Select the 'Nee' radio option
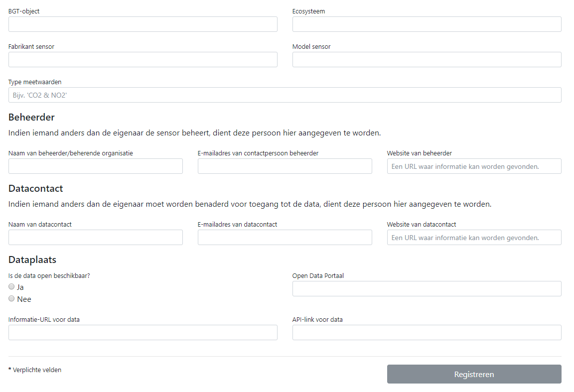Image resolution: width=574 pixels, height=392 pixels. point(11,299)
